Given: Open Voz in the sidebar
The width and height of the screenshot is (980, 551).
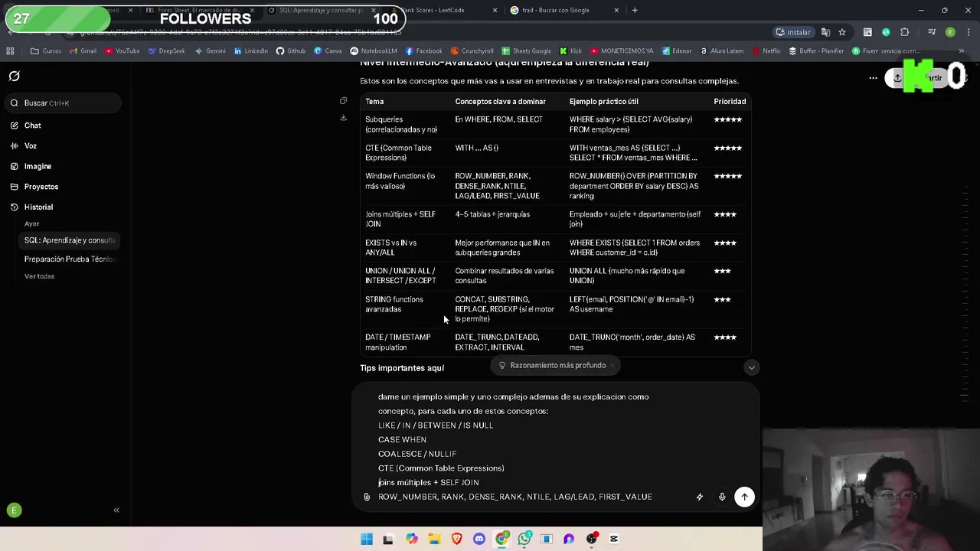Looking at the screenshot, I should click(x=31, y=145).
